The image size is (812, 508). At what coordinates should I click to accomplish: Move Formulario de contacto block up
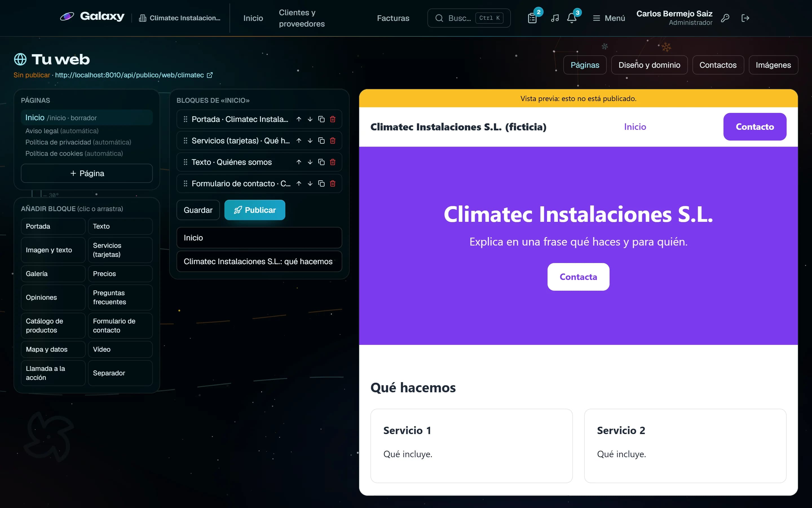tap(299, 183)
